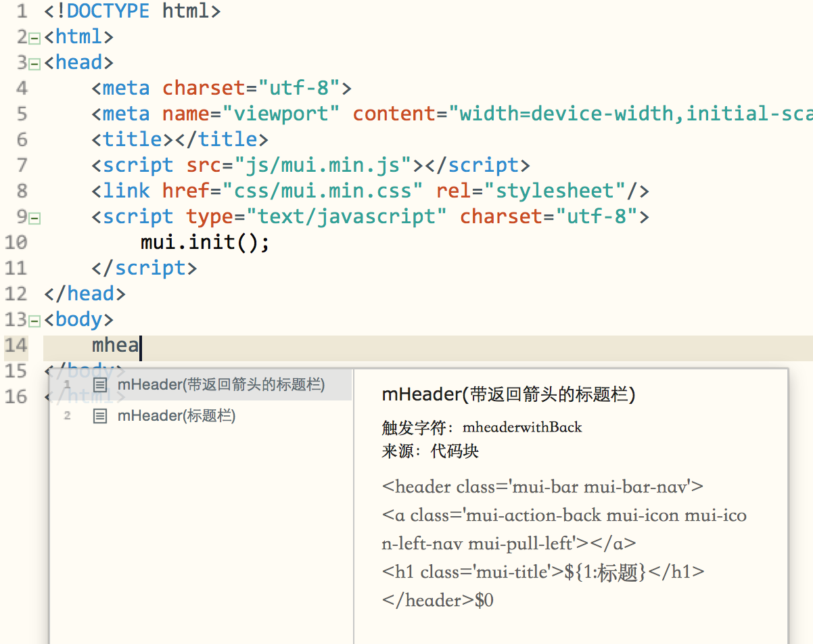Click the trigger text mheaderwithBack
Image resolution: width=813 pixels, height=644 pixels.
[x=522, y=428]
